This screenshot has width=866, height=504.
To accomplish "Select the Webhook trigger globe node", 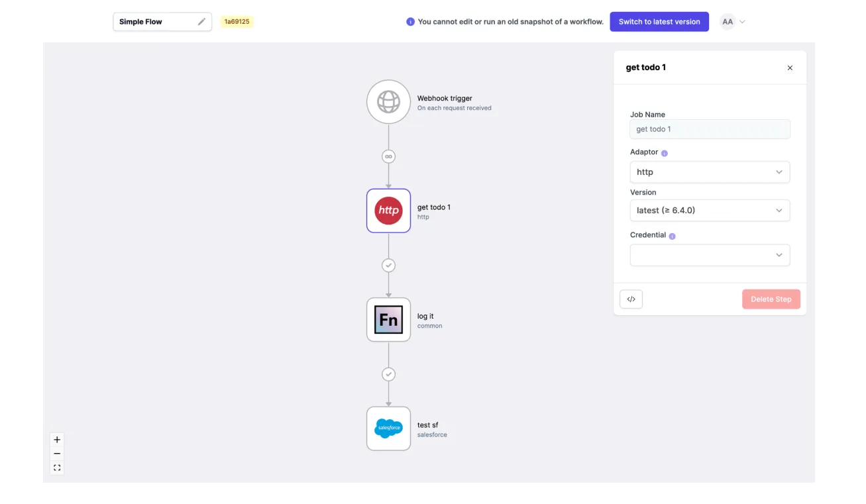I will (388, 102).
